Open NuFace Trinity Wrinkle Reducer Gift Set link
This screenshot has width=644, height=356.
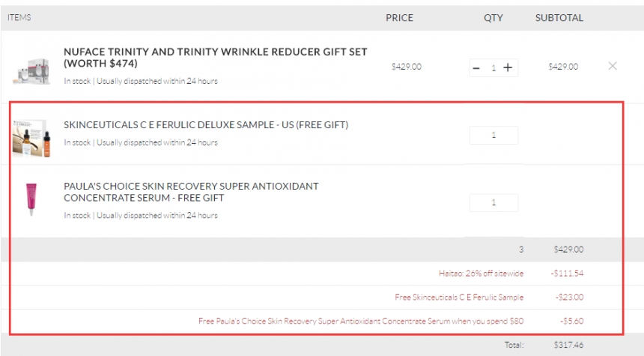coord(215,58)
